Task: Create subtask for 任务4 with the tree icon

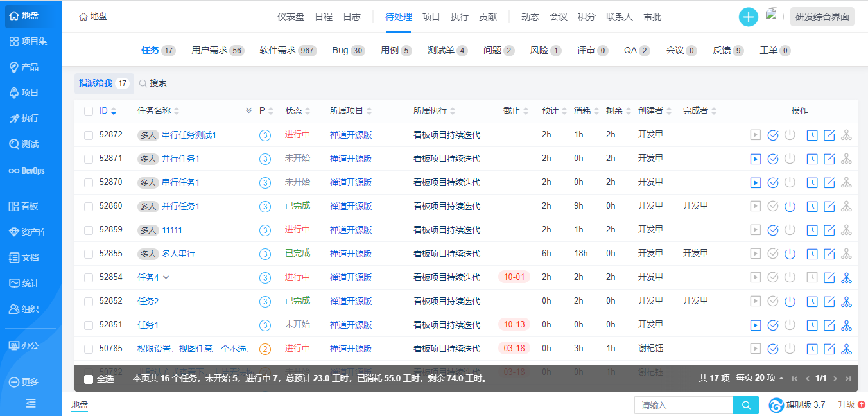Action: tap(847, 277)
